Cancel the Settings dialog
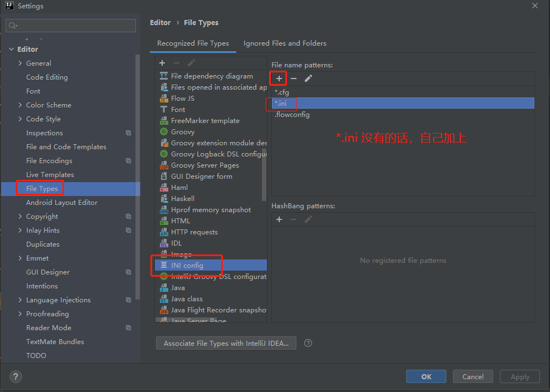Screen dimensions: 550x392 (x=473, y=376)
